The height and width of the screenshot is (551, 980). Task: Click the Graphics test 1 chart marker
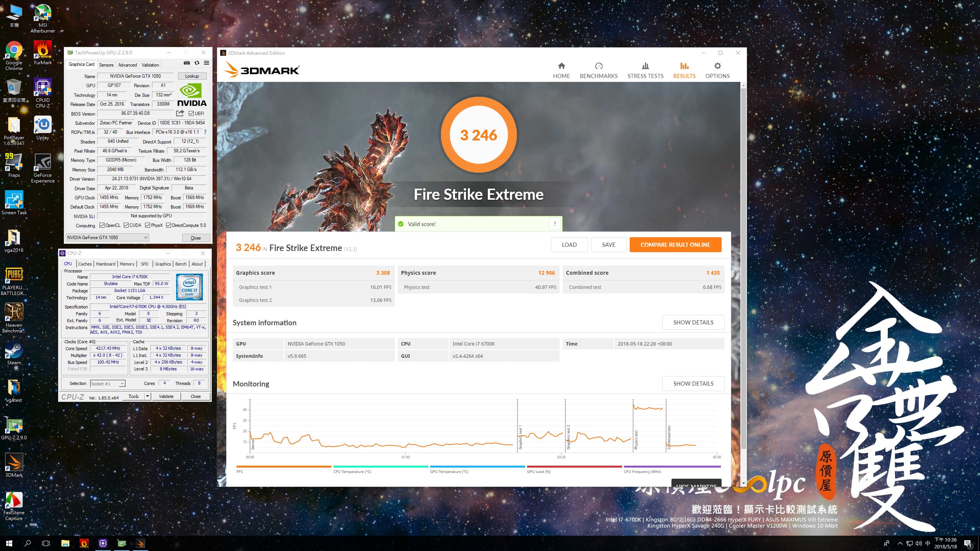tap(520, 437)
